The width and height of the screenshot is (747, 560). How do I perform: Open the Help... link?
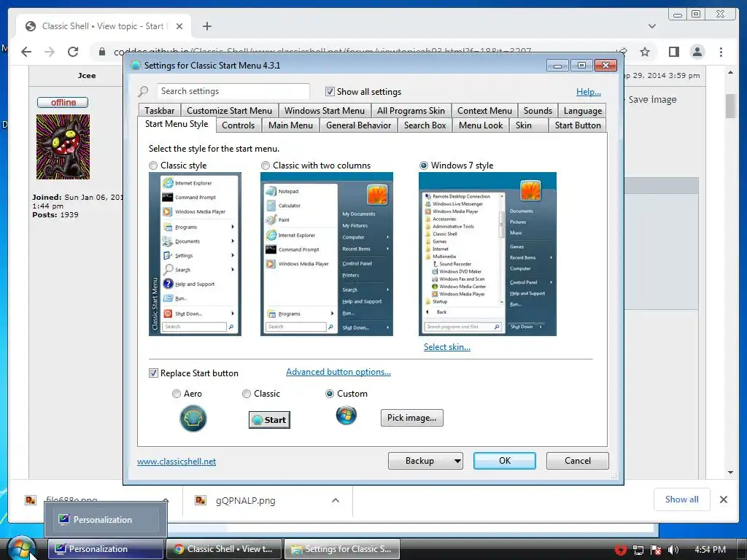tap(589, 92)
